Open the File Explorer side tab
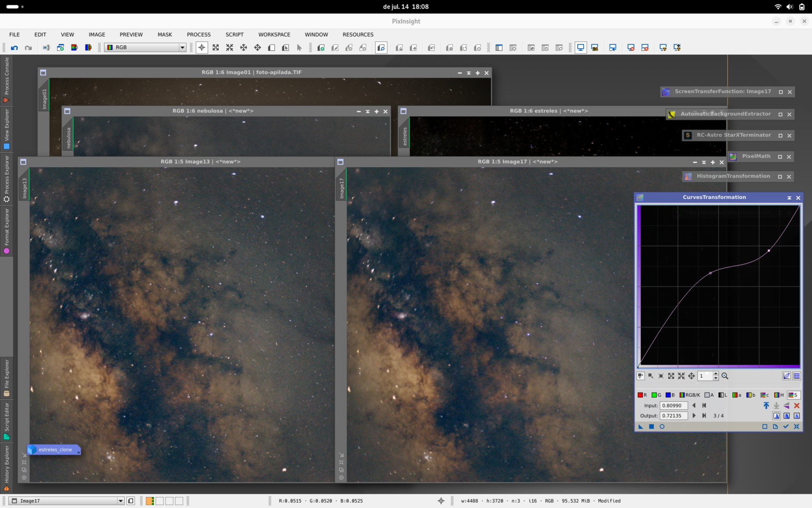Image resolution: width=812 pixels, height=508 pixels. pyautogui.click(x=6, y=378)
